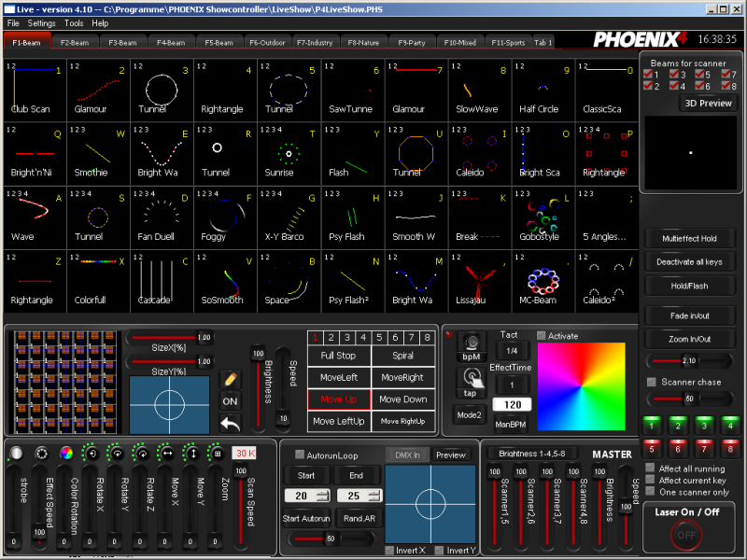Click the Effect Speed dial icon
This screenshot has width=747, height=560.
click(x=41, y=453)
